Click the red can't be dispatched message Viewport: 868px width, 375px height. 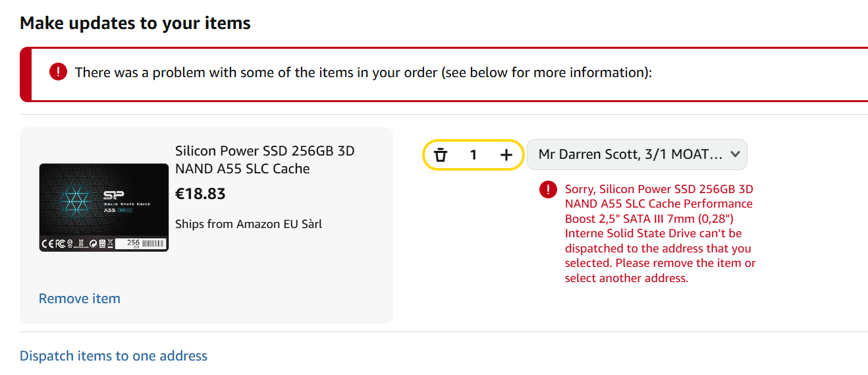tap(660, 233)
